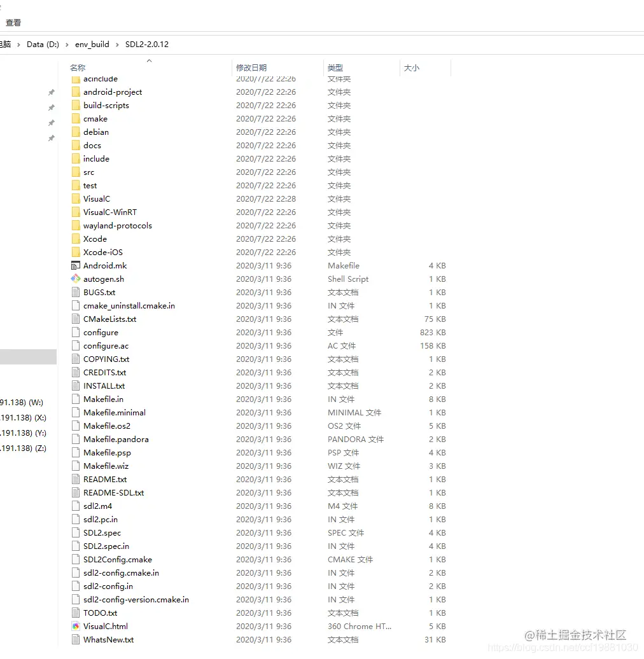This screenshot has height=659, width=644.
Task: Click the SDL2.spec file icon
Action: coord(76,533)
